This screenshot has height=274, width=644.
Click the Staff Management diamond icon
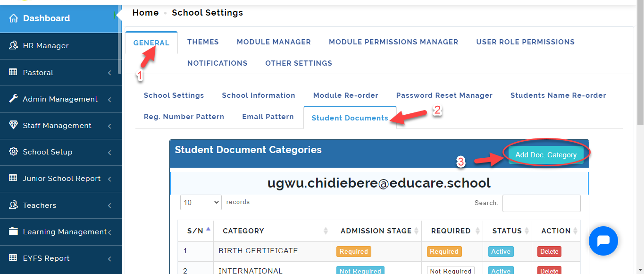pyautogui.click(x=13, y=125)
